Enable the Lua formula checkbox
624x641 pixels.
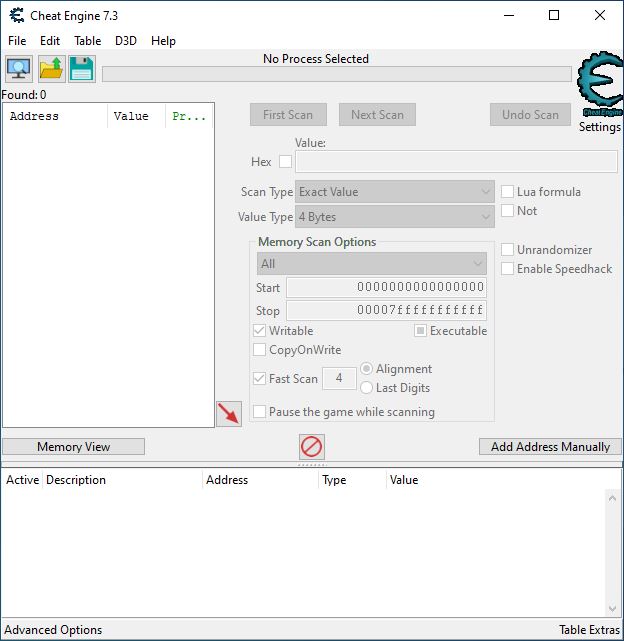(507, 191)
